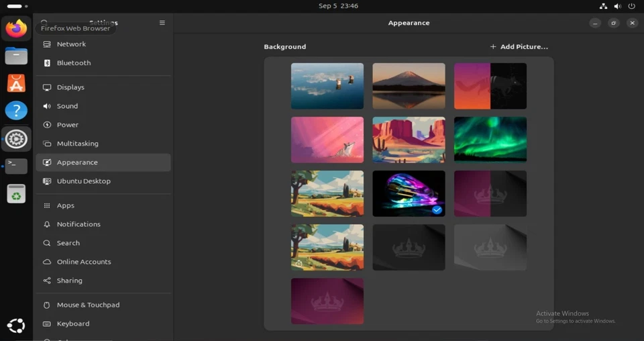Open Firefox Web Browser from the dock
The width and height of the screenshot is (644, 341).
(x=16, y=29)
